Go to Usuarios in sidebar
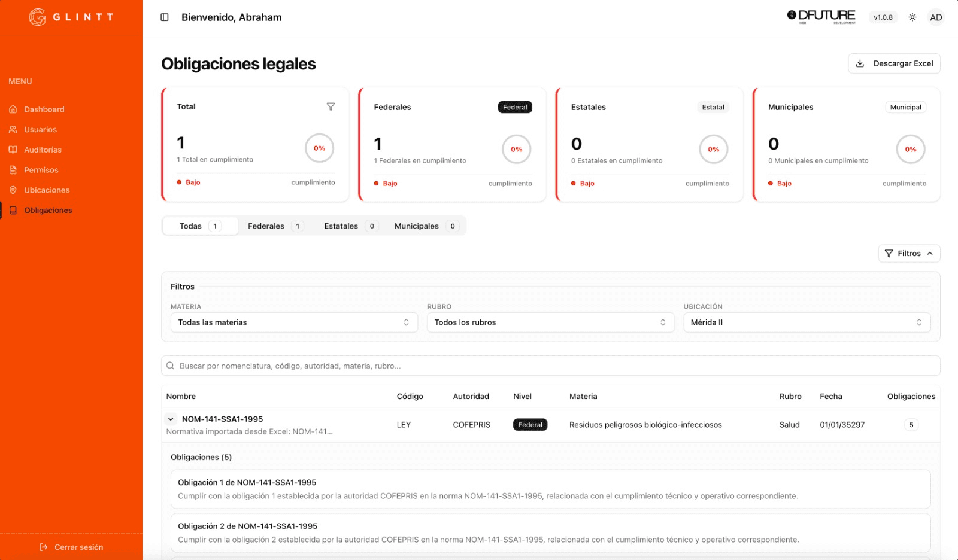This screenshot has width=958, height=560. pos(40,130)
